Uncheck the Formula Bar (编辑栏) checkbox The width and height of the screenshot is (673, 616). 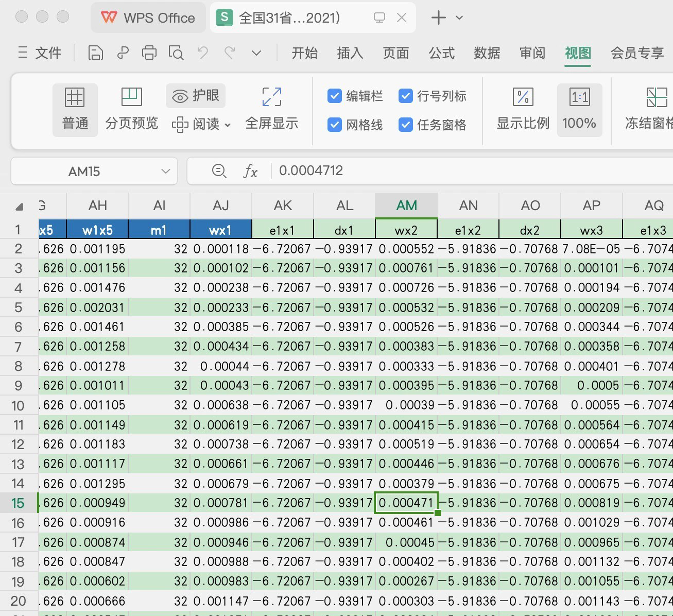click(335, 96)
